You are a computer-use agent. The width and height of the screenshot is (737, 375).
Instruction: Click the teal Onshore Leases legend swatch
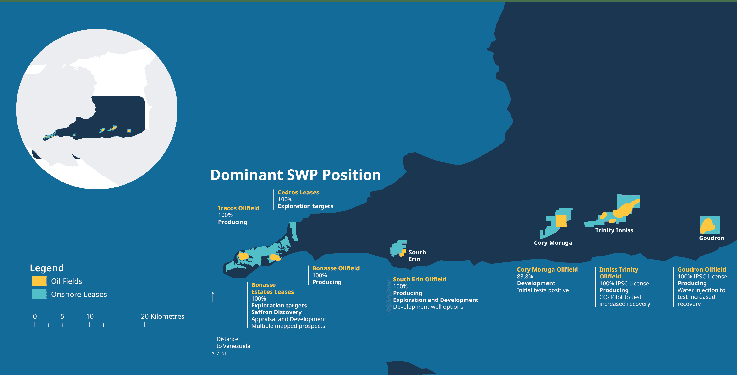click(39, 294)
